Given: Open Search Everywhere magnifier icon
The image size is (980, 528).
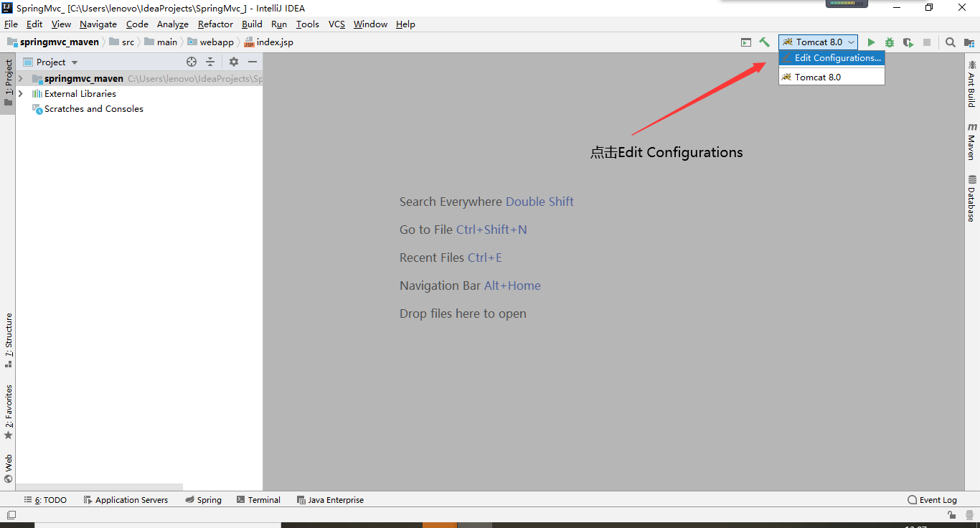Looking at the screenshot, I should (x=951, y=42).
